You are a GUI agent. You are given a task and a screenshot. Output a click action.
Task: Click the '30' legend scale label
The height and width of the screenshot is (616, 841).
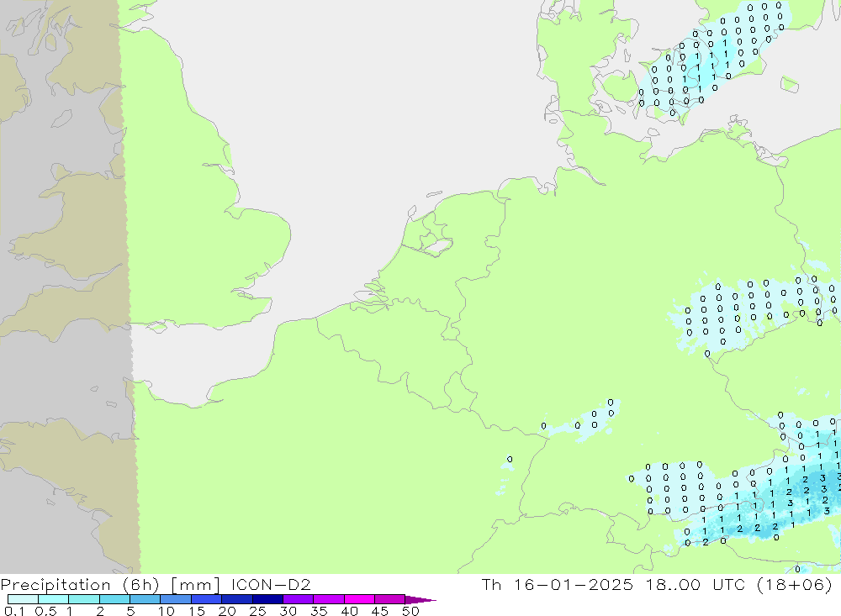(288, 611)
